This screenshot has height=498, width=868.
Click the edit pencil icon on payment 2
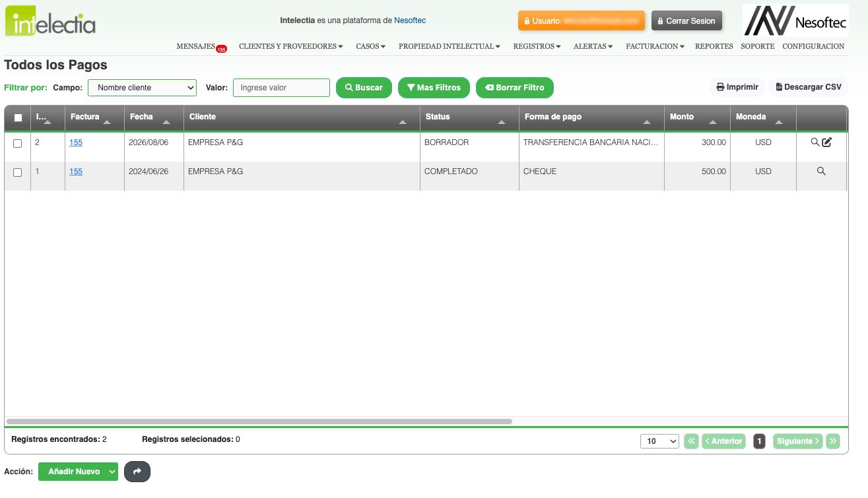tap(827, 142)
